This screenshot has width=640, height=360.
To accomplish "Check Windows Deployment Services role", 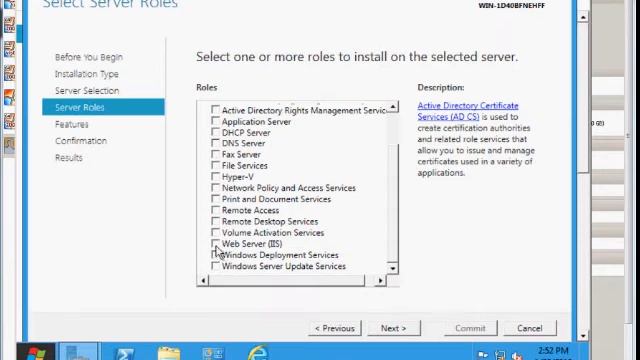I will [x=215, y=255].
